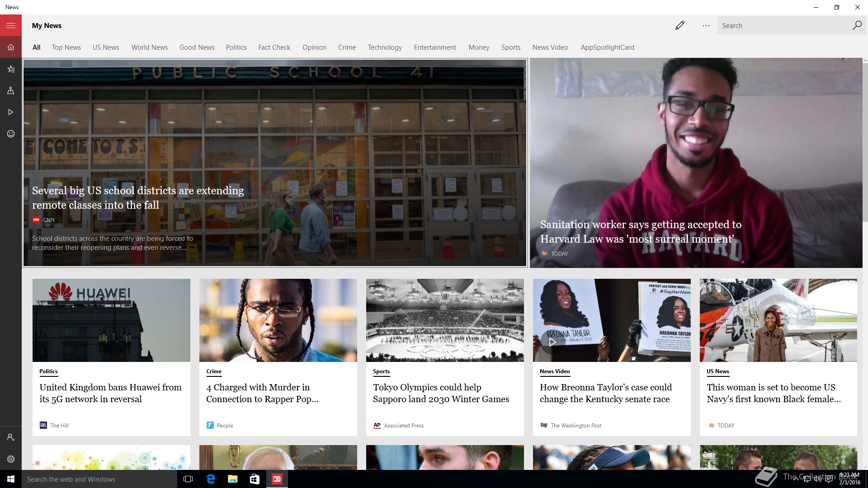Open the more options ellipsis
868x488 pixels.
point(706,25)
